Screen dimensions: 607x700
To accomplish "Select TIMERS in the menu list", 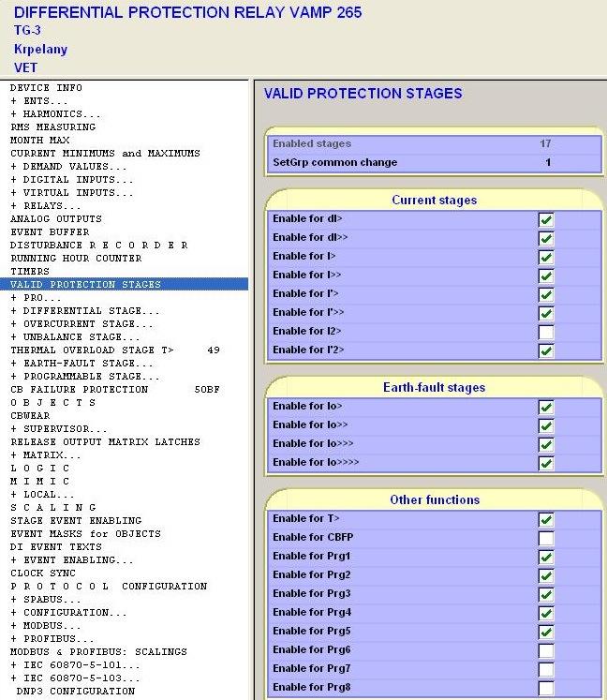I will (29, 272).
